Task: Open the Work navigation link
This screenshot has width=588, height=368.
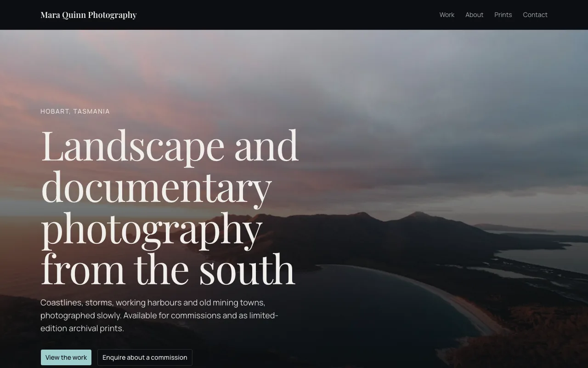Action: tap(447, 15)
